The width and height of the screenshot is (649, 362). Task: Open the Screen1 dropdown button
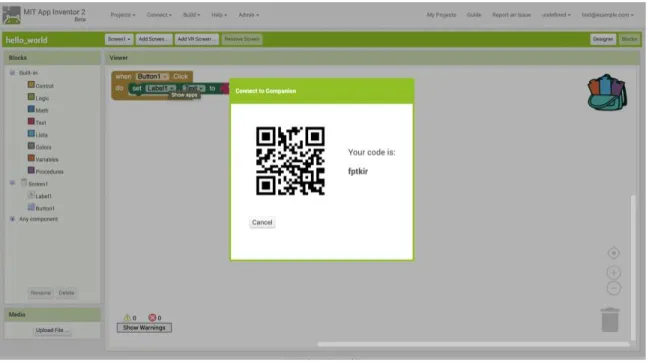click(x=119, y=39)
